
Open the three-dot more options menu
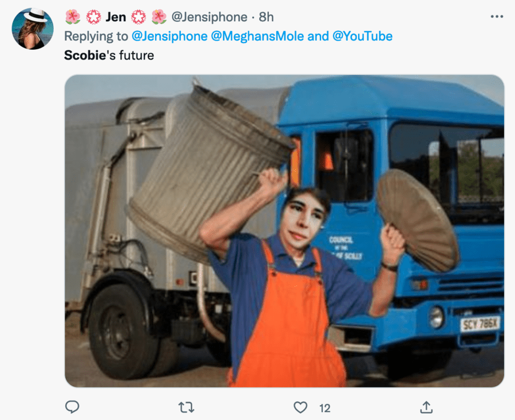(497, 17)
